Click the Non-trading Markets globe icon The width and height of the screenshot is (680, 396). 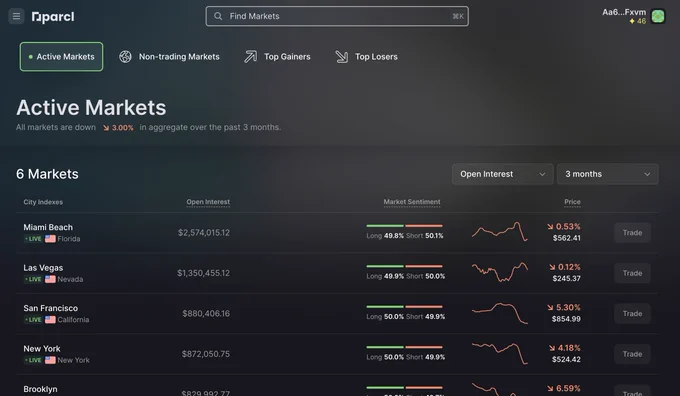pos(125,57)
